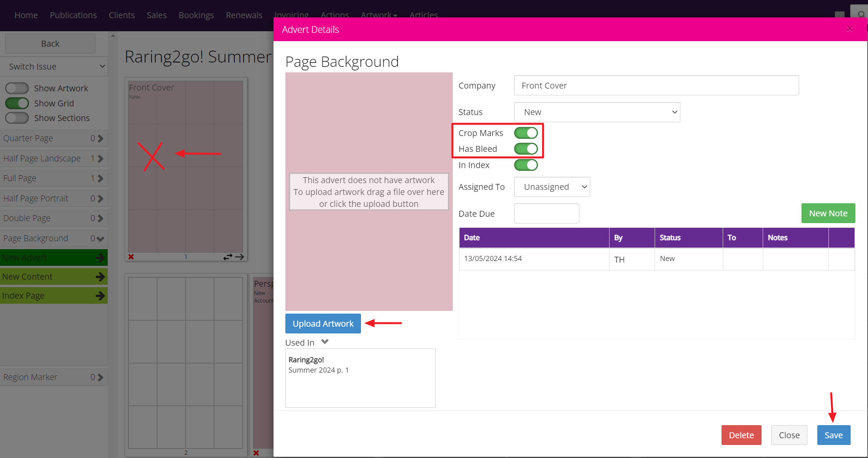Close the Advert Details dialog with the X
868x458 pixels.
849,29
